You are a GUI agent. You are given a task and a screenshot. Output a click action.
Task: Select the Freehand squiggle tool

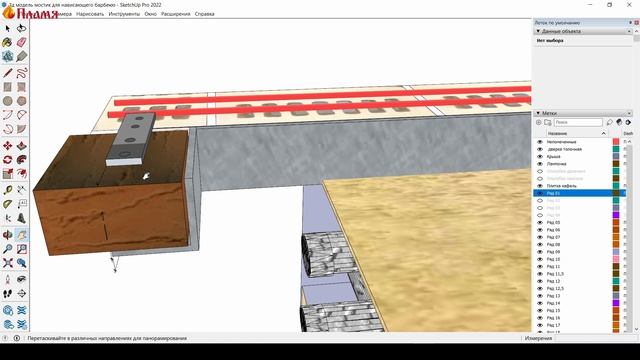pyautogui.click(x=22, y=73)
